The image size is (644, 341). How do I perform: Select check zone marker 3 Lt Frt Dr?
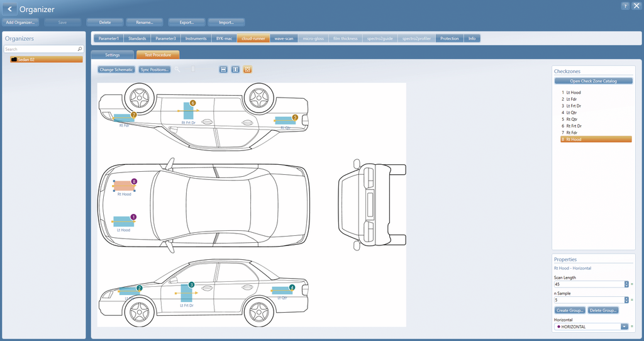coord(191,285)
